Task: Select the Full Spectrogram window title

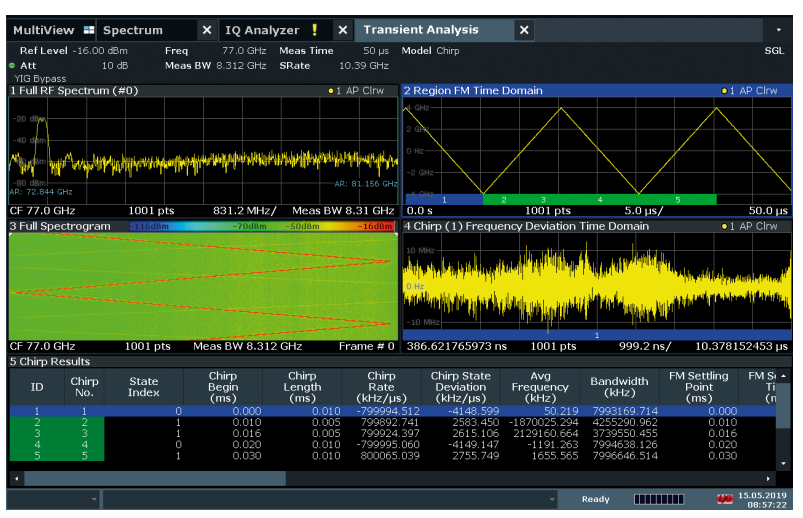Action: coord(60,226)
